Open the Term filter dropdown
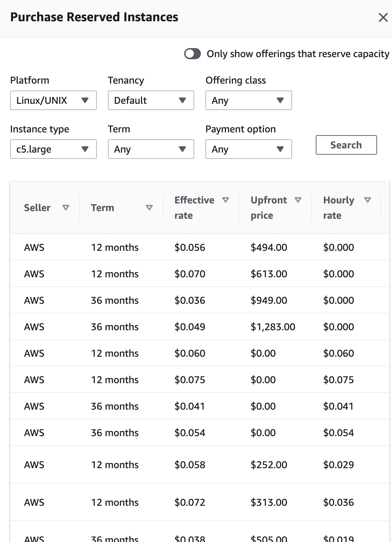392x542 pixels. click(151, 149)
